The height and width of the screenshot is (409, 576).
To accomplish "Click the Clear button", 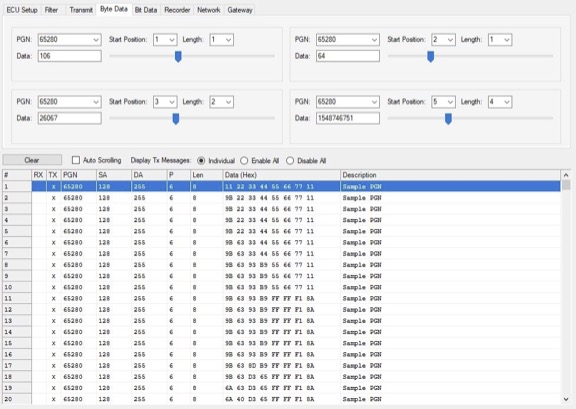I will 32,160.
